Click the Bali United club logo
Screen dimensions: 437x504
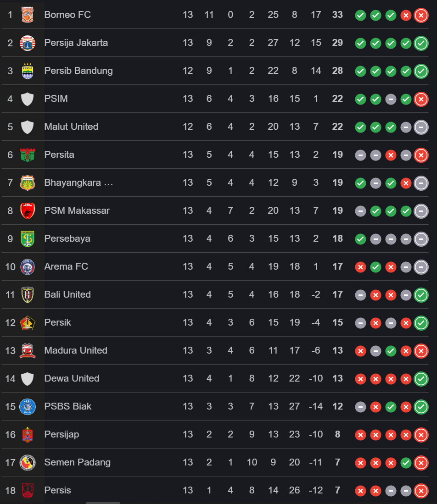tap(28, 295)
